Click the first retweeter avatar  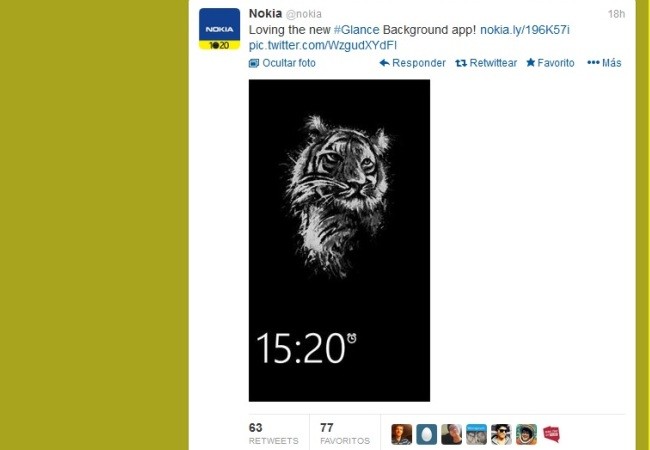(402, 434)
